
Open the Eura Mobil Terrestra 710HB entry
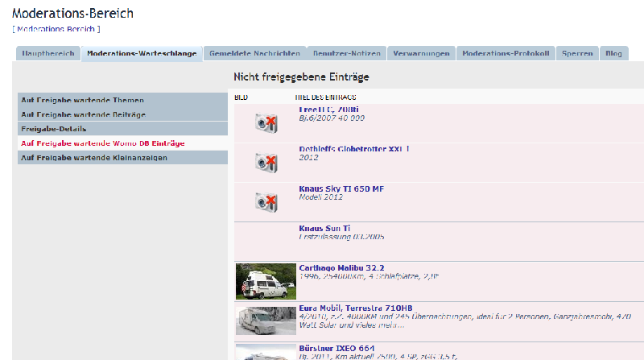pyautogui.click(x=356, y=308)
